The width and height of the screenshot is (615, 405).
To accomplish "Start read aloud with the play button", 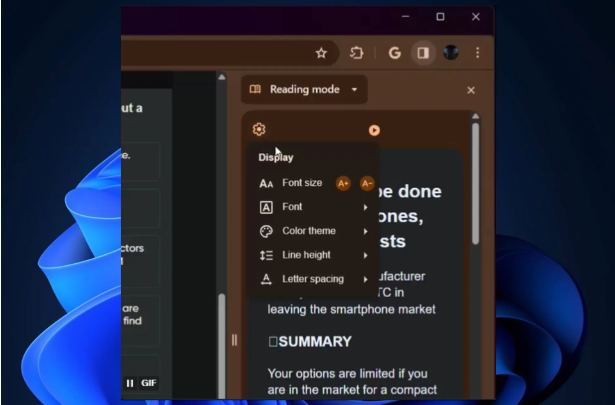I will (x=374, y=130).
